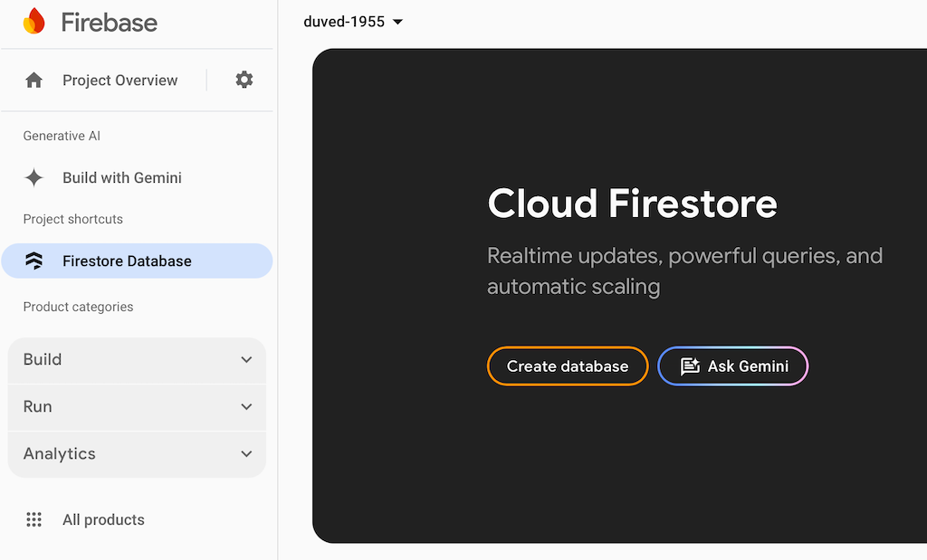
Task: Click the Gemini sparkle icon
Action: pos(33,178)
